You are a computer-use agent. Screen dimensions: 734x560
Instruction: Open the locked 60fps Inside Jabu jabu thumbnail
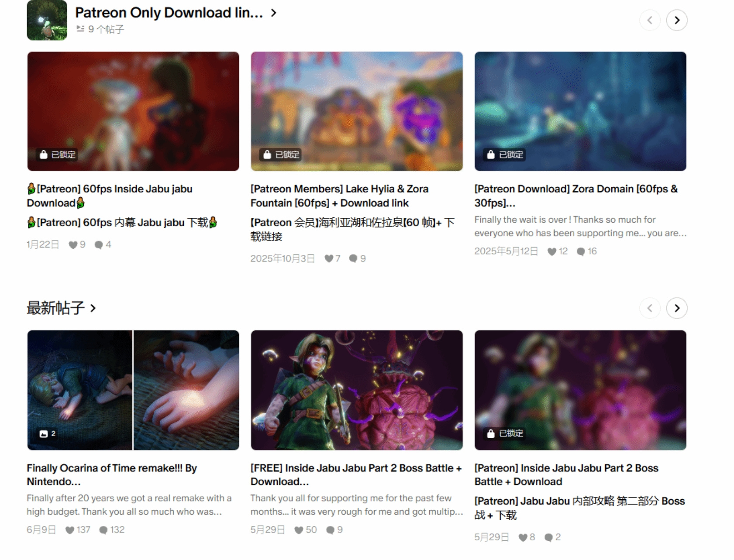point(133,111)
